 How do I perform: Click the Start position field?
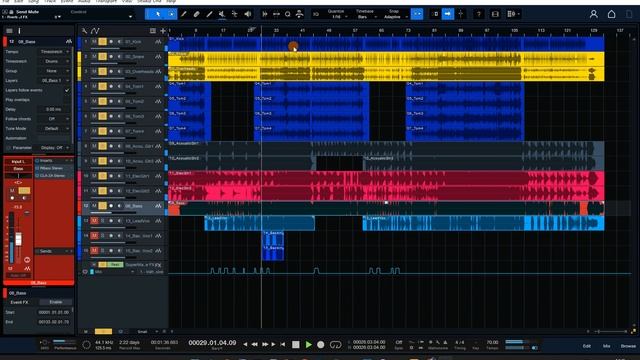click(x=54, y=312)
